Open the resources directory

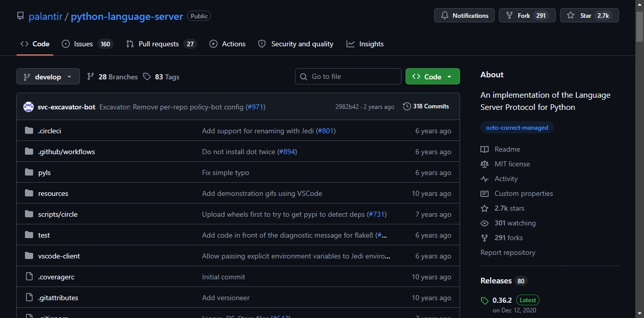coord(53,193)
